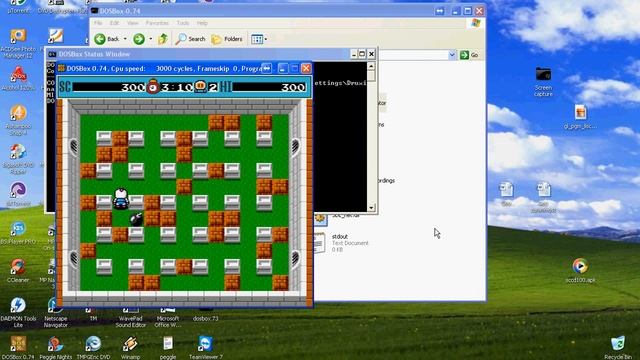Open the Tools menu in Explorer
Image resolution: width=640 pixels, height=360 pixels.
(x=183, y=23)
